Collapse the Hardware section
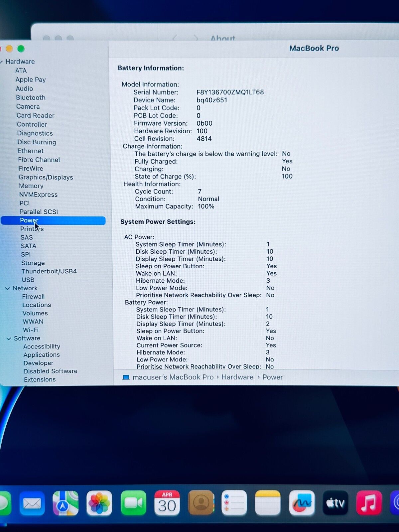This screenshot has width=399, height=532. 1,62
